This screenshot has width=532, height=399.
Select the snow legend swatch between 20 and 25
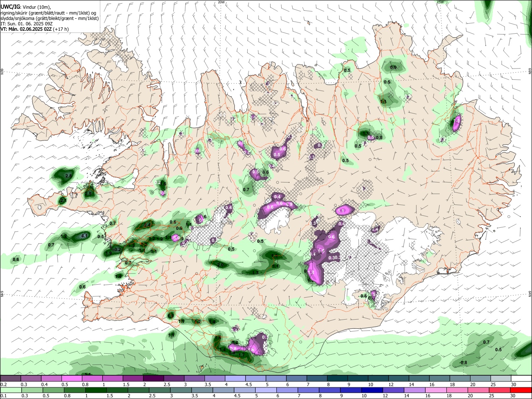(480, 379)
